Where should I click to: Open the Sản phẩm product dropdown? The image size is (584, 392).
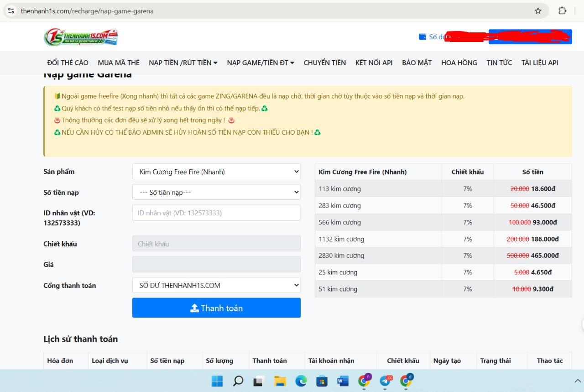point(216,172)
